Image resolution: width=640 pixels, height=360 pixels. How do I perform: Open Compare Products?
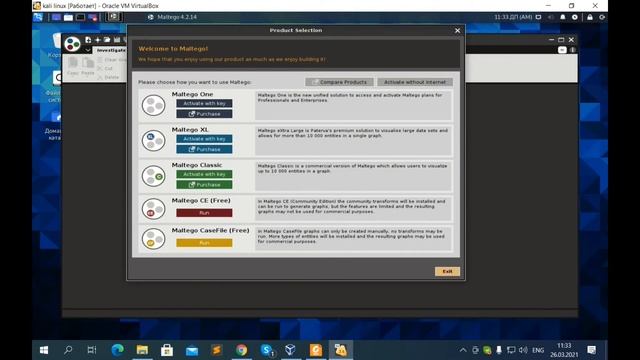click(339, 82)
